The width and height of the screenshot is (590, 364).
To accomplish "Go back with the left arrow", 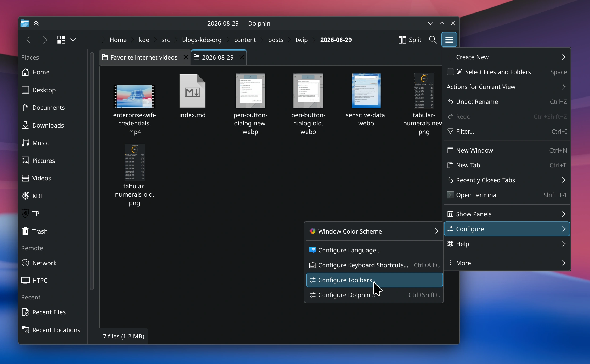I will 29,40.
